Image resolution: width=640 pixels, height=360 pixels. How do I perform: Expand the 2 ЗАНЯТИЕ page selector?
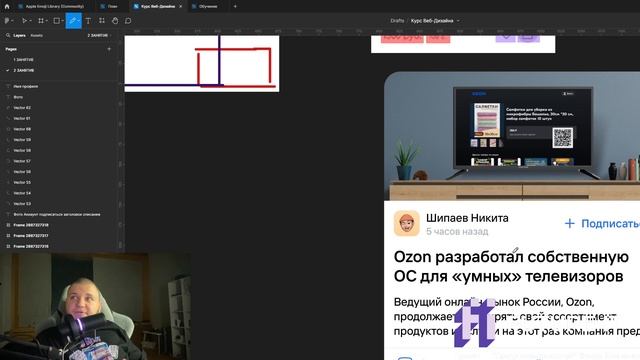pyautogui.click(x=99, y=36)
